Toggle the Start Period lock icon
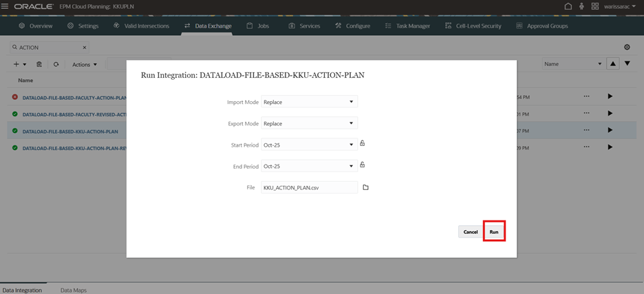Image resolution: width=644 pixels, height=294 pixels. [363, 144]
